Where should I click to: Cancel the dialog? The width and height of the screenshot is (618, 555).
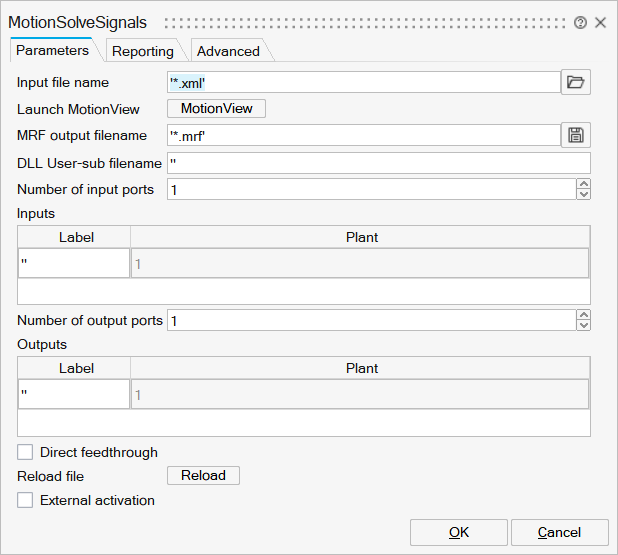pyautogui.click(x=558, y=532)
